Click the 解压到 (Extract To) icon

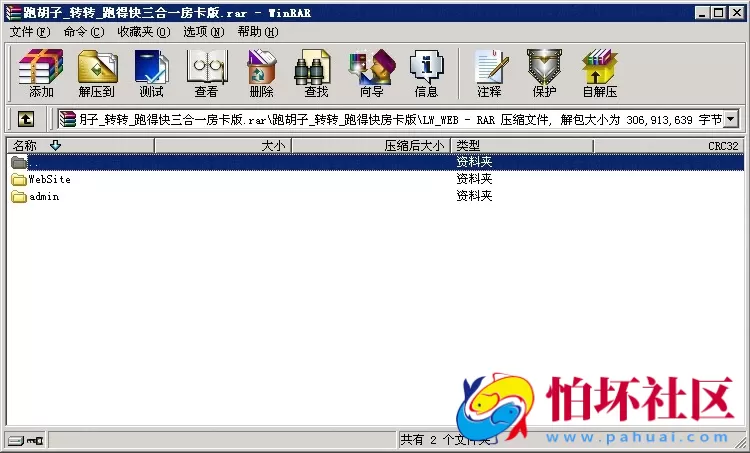[97, 73]
